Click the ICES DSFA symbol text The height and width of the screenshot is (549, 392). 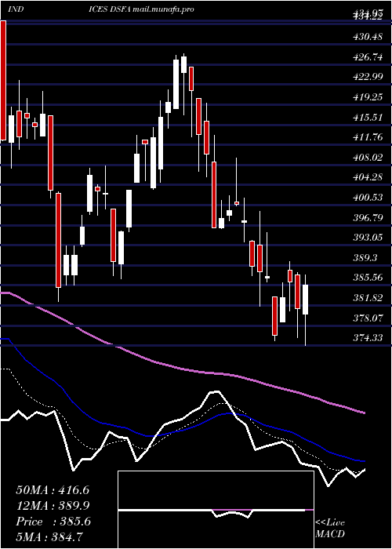click(x=110, y=9)
